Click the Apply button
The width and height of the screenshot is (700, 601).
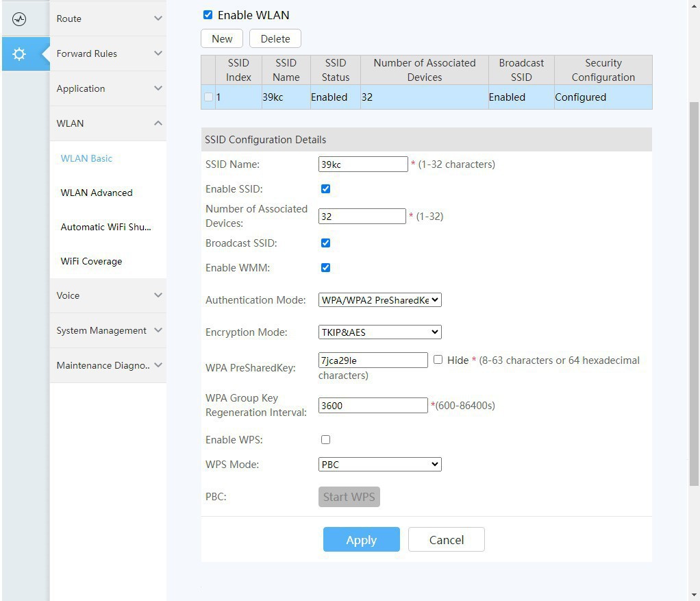[x=361, y=540]
